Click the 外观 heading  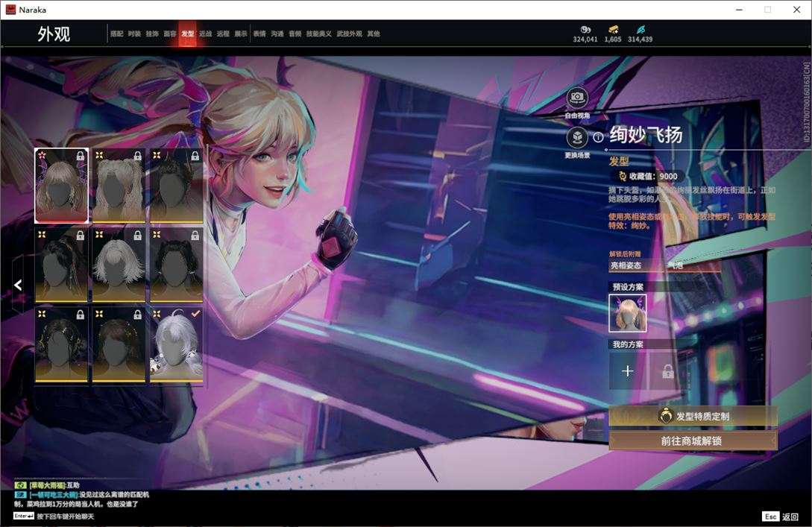tap(54, 34)
